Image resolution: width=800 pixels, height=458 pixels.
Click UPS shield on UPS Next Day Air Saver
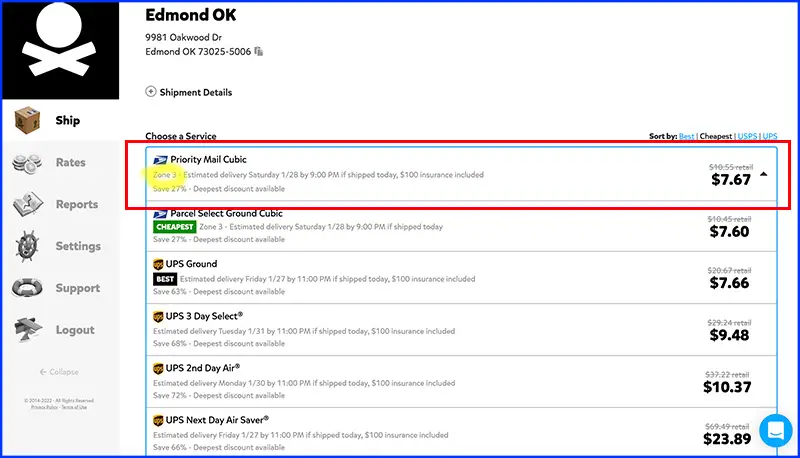158,420
